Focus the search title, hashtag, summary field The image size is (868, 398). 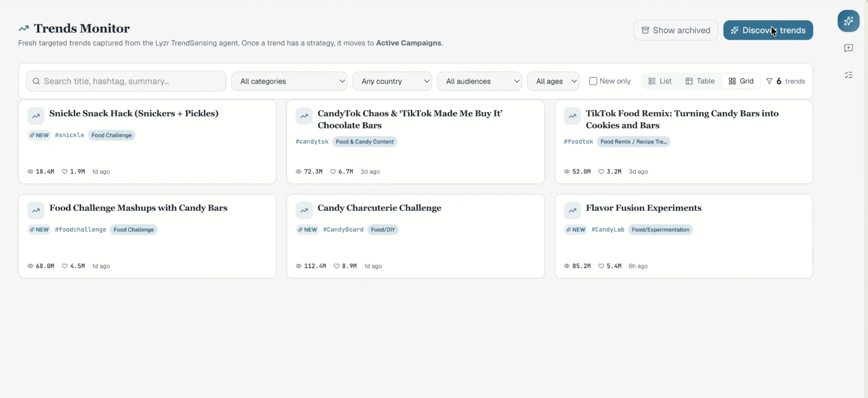[126, 81]
